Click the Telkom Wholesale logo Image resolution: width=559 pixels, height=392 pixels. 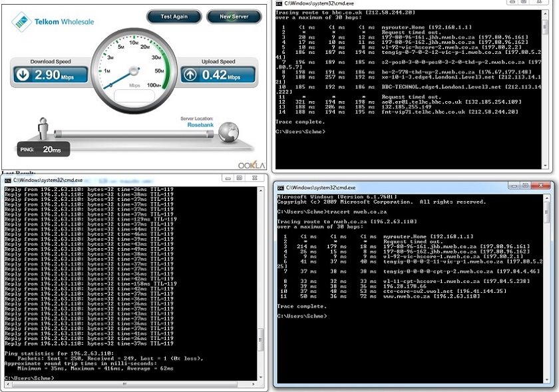53,22
